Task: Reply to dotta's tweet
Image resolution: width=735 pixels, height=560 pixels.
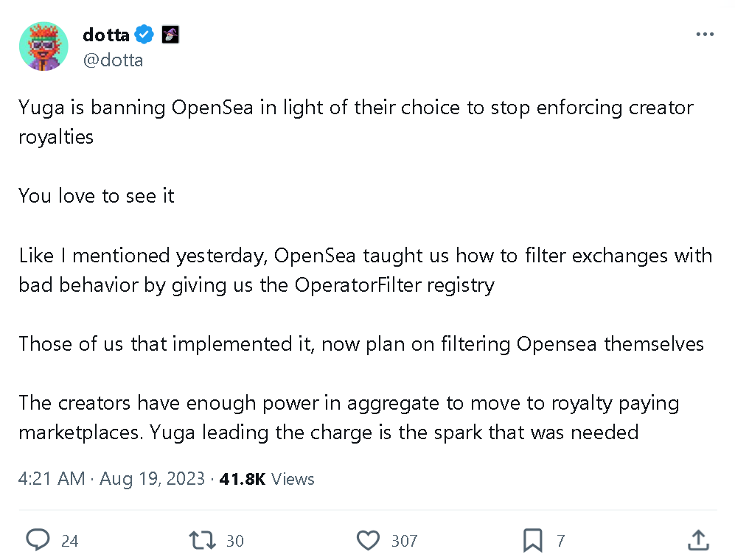Action: 38,540
